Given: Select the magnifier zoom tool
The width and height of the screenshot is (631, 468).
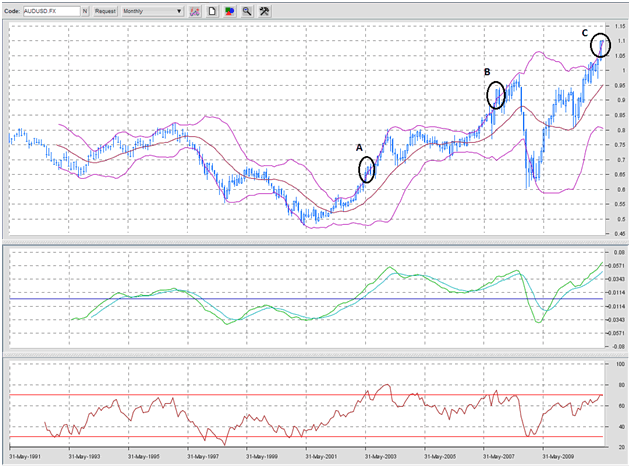Looking at the screenshot, I should pos(246,10).
